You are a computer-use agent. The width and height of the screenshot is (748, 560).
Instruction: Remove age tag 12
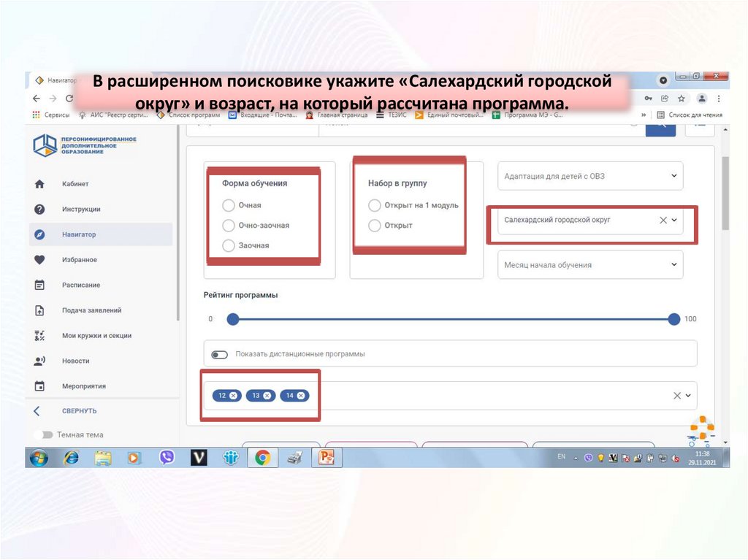[x=233, y=396]
